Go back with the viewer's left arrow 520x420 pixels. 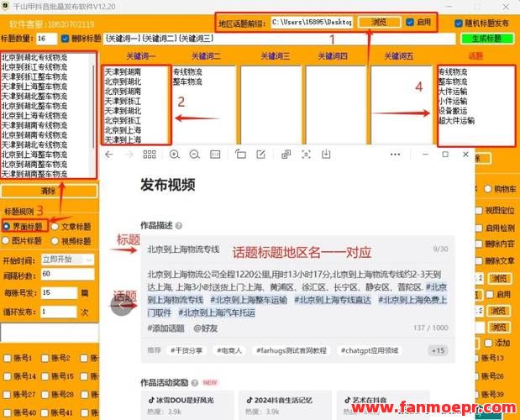pos(109,155)
